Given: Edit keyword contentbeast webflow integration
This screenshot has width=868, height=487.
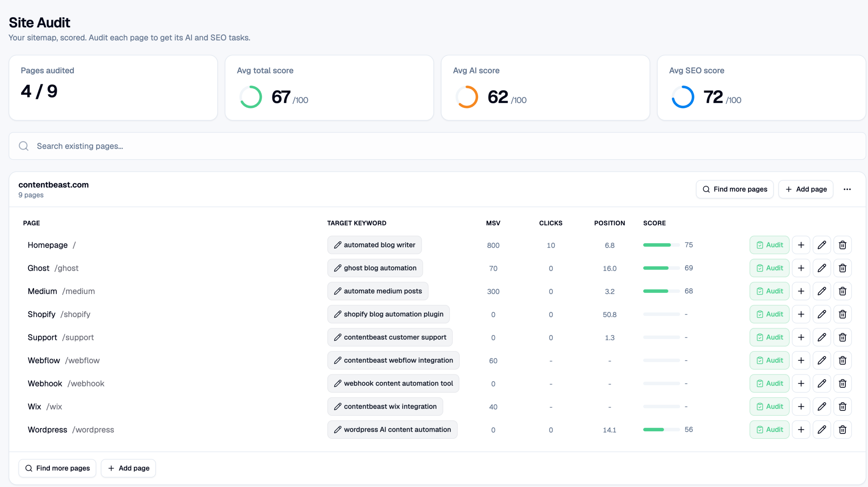Looking at the screenshot, I should click(393, 360).
